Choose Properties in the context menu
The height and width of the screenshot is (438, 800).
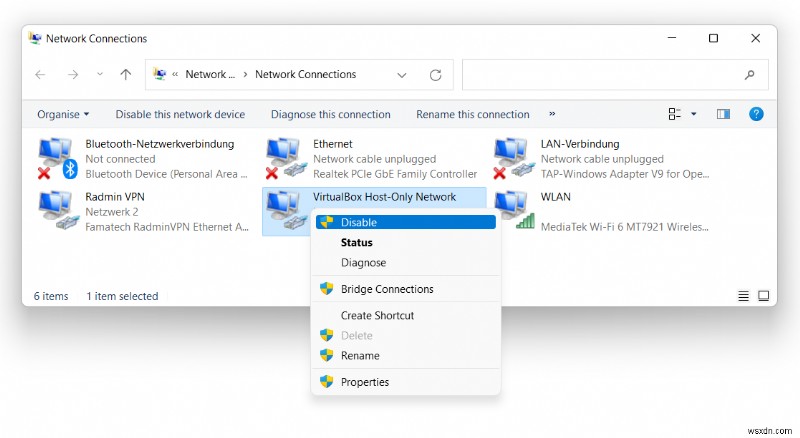tap(406, 382)
